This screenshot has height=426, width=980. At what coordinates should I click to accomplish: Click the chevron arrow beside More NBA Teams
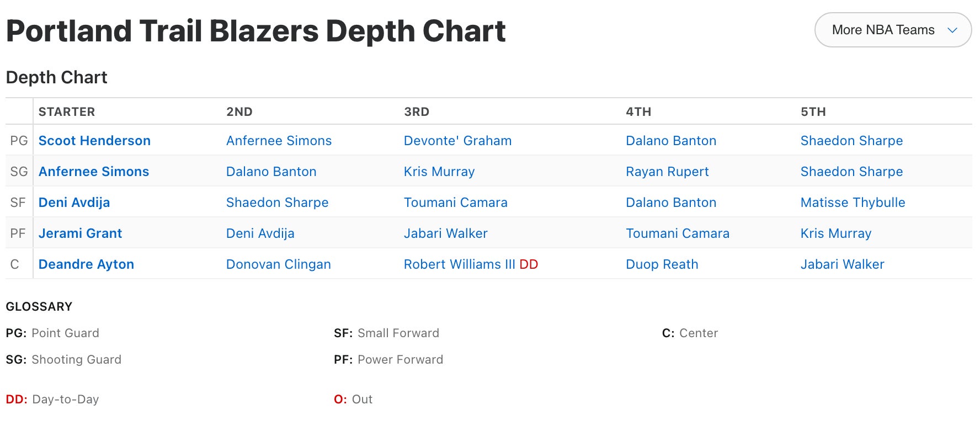coord(952,30)
